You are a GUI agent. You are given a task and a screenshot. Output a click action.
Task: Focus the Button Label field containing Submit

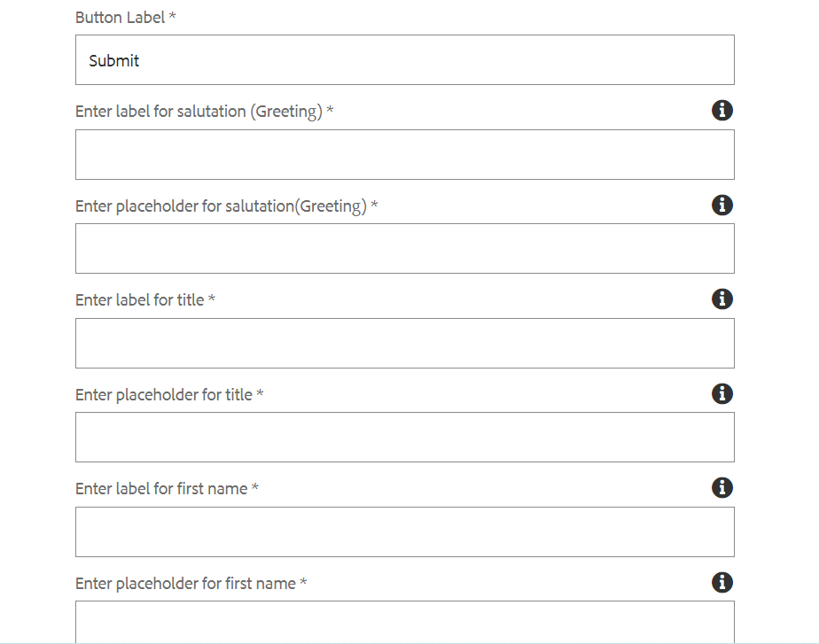coord(405,60)
